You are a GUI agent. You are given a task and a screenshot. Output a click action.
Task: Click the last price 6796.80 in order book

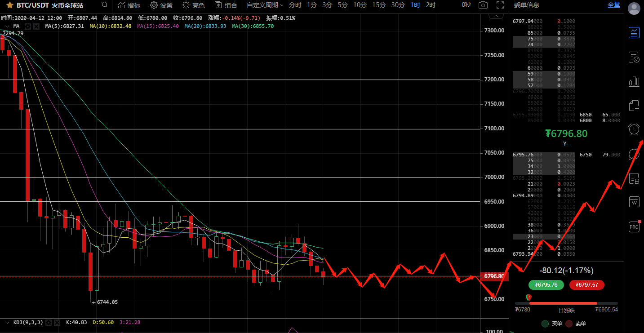566,133
